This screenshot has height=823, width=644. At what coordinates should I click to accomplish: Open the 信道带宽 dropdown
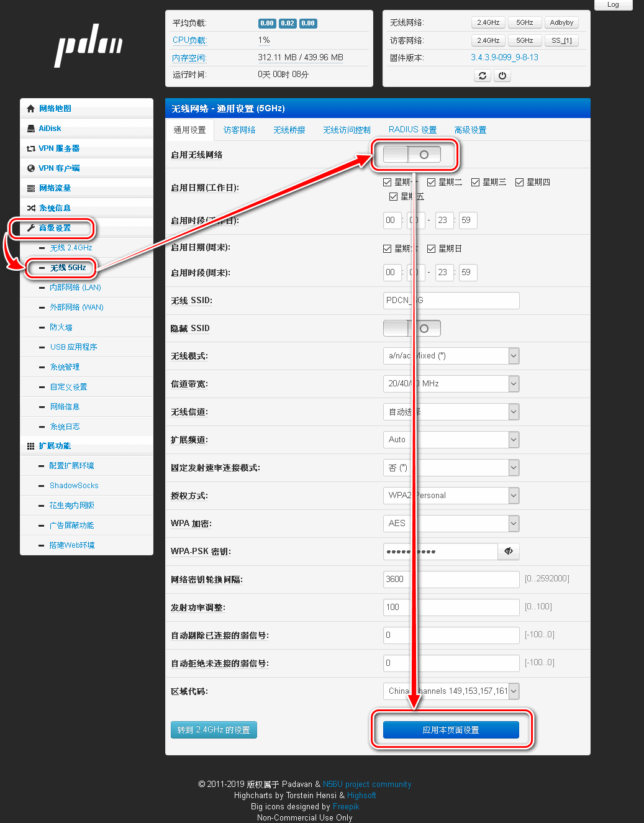451,384
